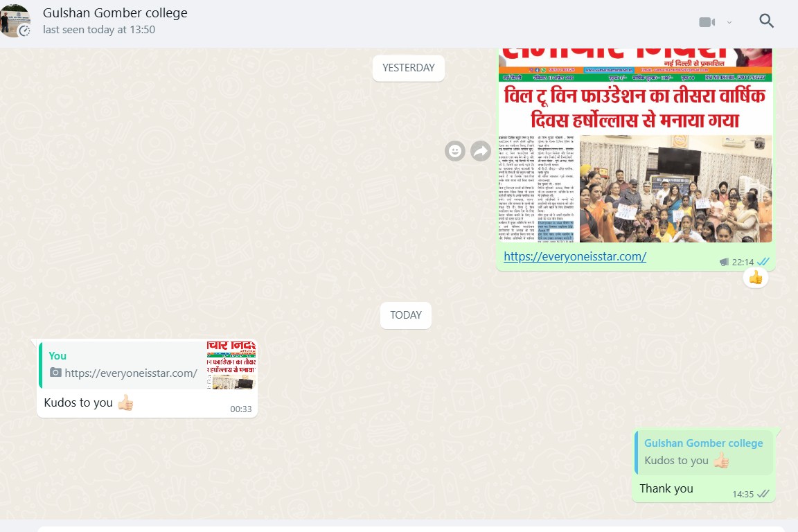Click the contact name Gulshan Gomber college
Viewport: 798px width, 532px height.
pyautogui.click(x=115, y=13)
